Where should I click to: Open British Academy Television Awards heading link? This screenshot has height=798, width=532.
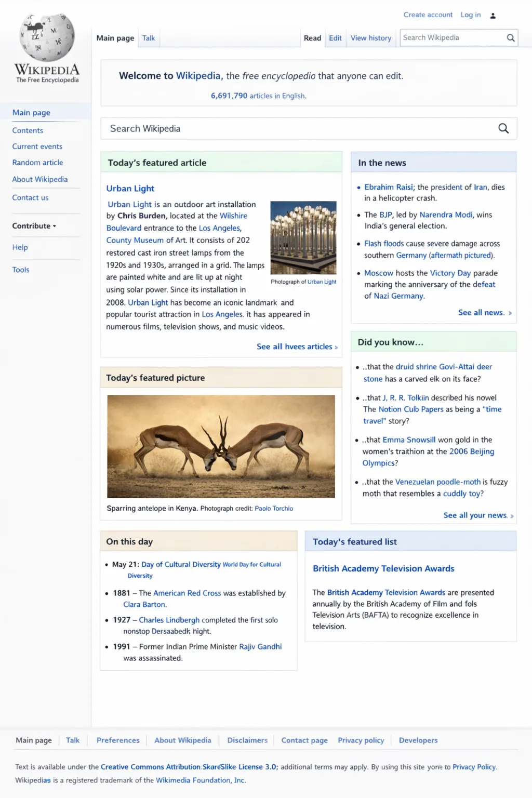coord(383,568)
